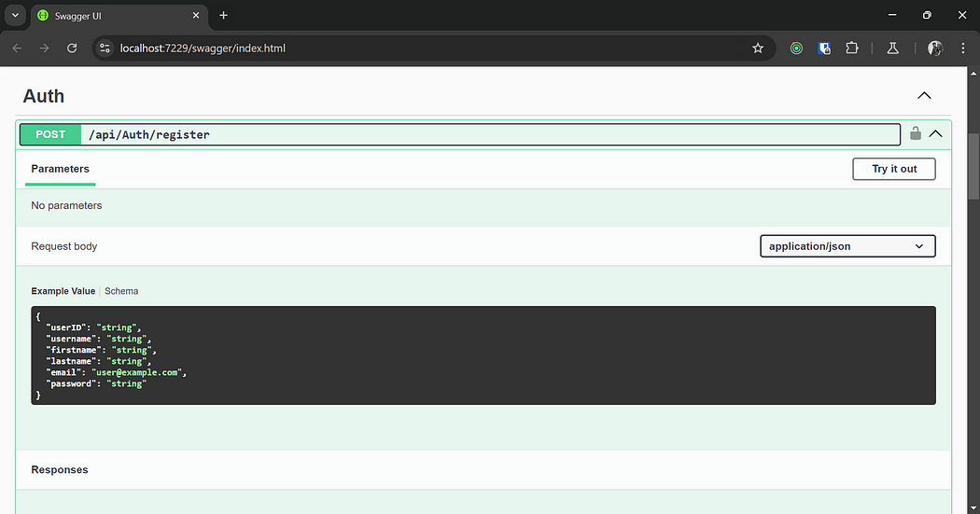Click the example JSON code block

483,355
